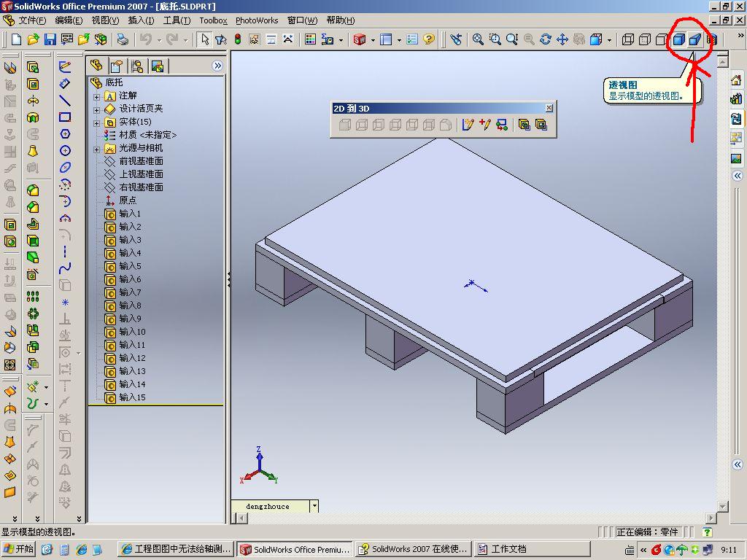The width and height of the screenshot is (747, 560).
Task: Click the Sketch pencil icon in the sketch toolbar
Action: 65,66
